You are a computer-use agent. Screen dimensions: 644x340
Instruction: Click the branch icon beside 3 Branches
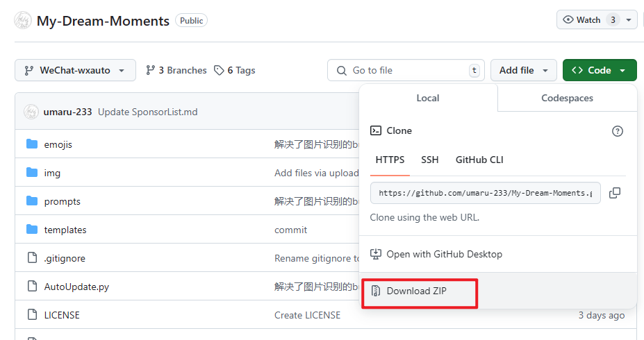150,70
